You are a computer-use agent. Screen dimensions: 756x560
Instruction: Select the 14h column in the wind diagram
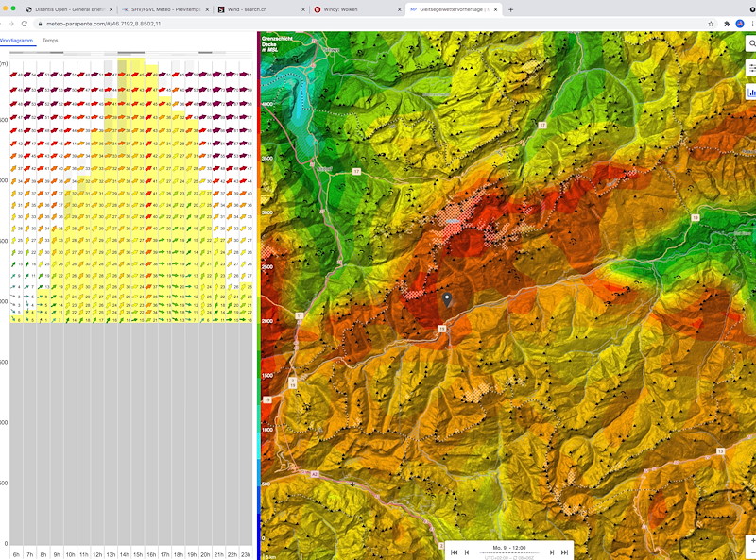point(125,554)
